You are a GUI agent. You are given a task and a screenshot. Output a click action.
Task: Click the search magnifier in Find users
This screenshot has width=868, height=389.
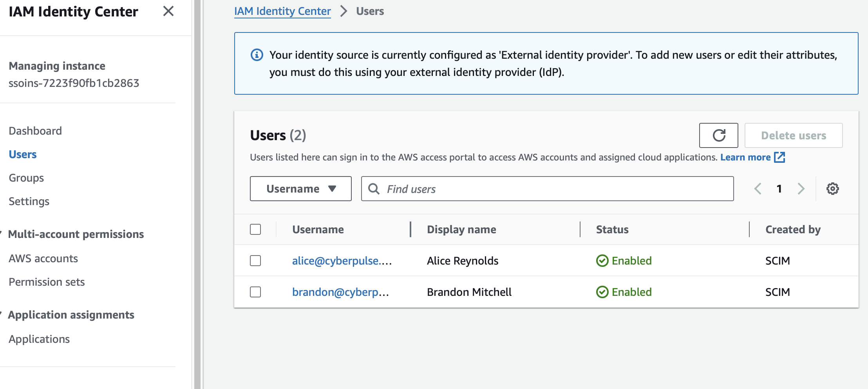[x=374, y=189]
